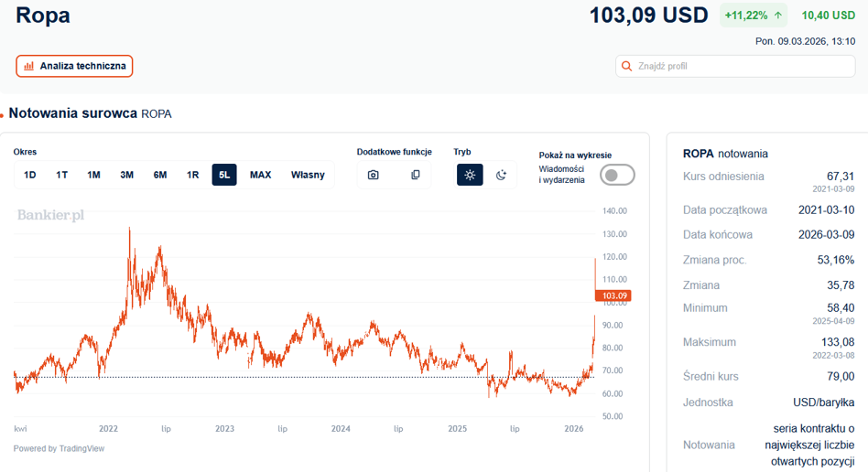Open the Powered by TradingView link

(59, 448)
